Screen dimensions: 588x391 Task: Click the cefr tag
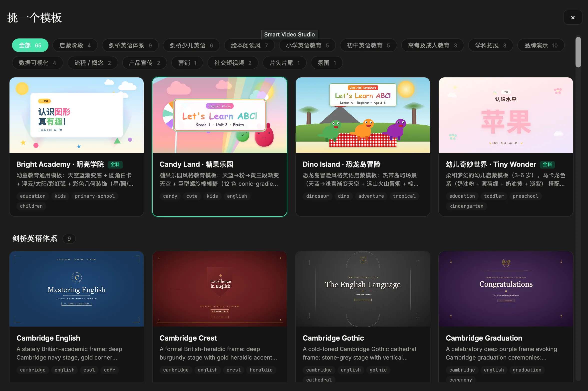[x=109, y=370]
